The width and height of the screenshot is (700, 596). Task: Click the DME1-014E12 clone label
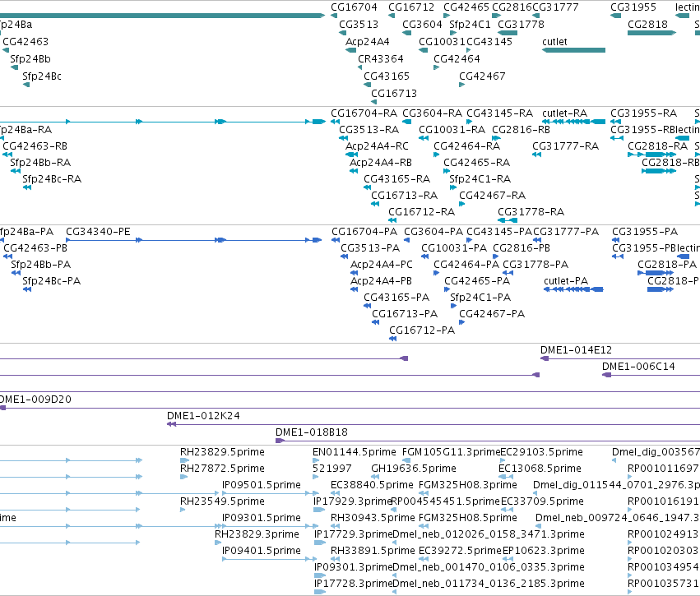(576, 350)
